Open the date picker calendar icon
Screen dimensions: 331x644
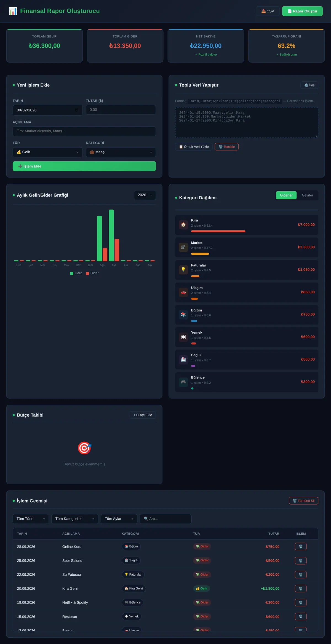tap(76, 110)
